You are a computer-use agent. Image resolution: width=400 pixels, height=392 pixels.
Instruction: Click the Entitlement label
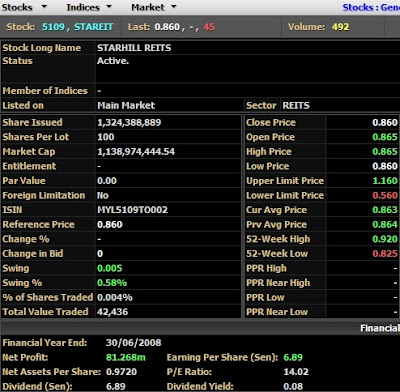pyautogui.click(x=29, y=166)
